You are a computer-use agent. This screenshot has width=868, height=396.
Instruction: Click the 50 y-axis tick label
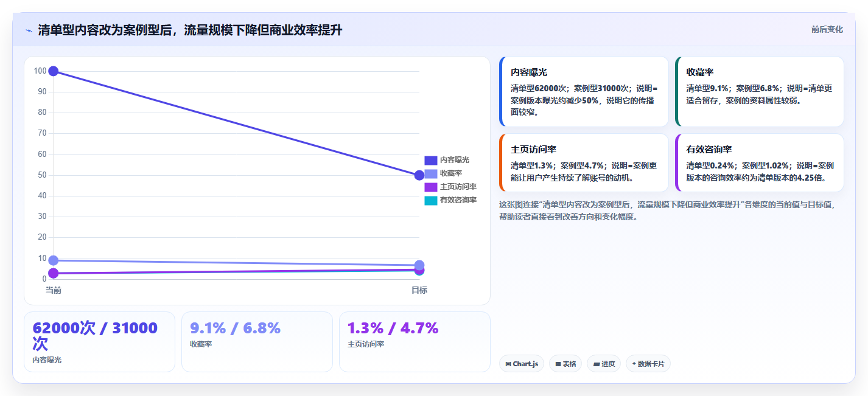42,175
